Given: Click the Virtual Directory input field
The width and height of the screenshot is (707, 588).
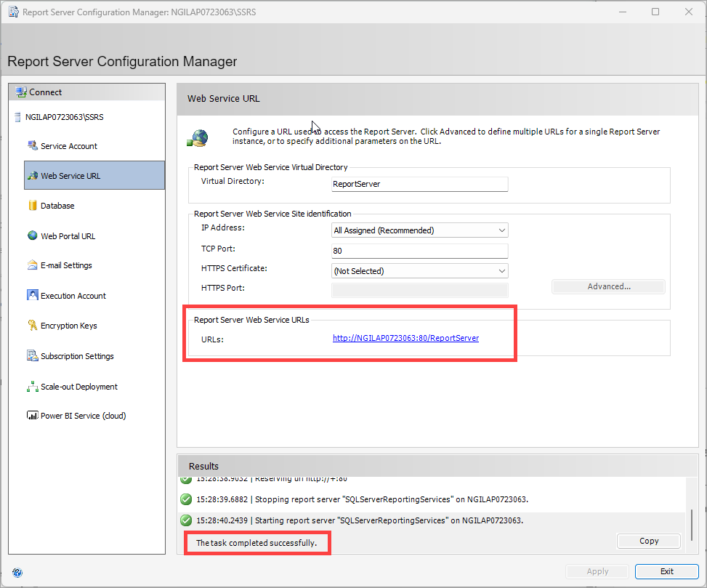Looking at the screenshot, I should click(x=420, y=184).
